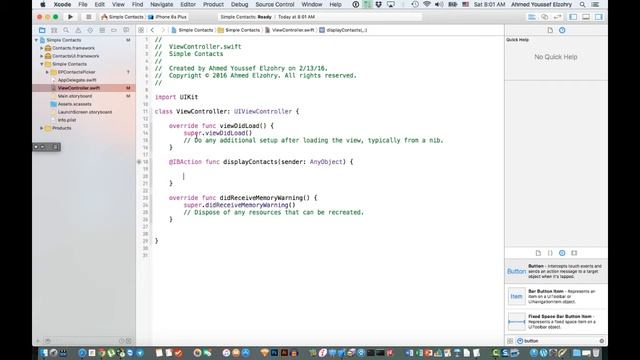
Task: Open displayContacts breadcrumb in jump bar
Action: click(343, 30)
